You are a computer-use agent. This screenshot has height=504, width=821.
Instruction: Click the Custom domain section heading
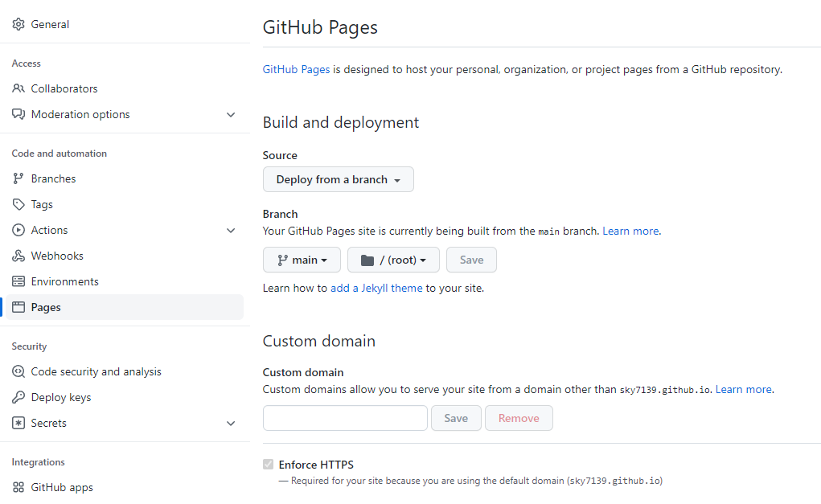tap(319, 342)
